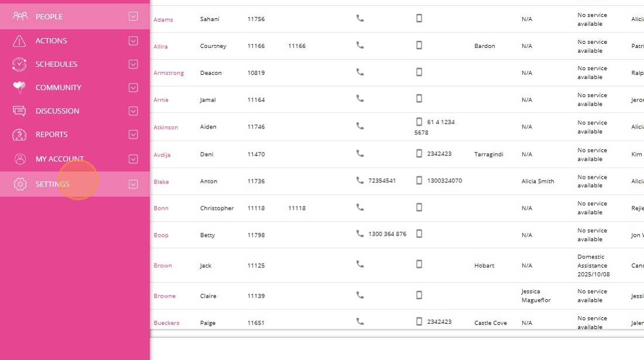Click the Community hearts icon
The width and height of the screenshot is (644, 360).
pyautogui.click(x=20, y=88)
